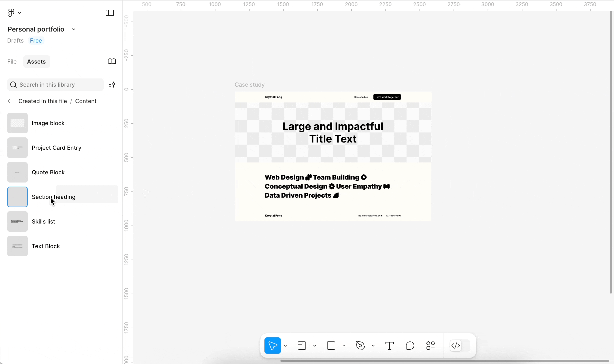
Task: Select the Comment tool
Action: (x=410, y=346)
